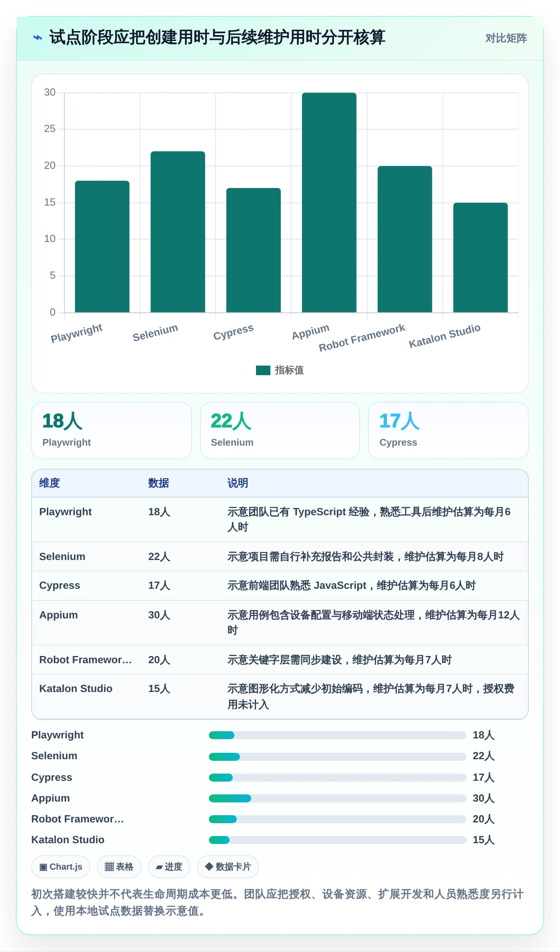Select the Robot Framewor… table cell
The height and width of the screenshot is (952, 560).
tap(86, 660)
